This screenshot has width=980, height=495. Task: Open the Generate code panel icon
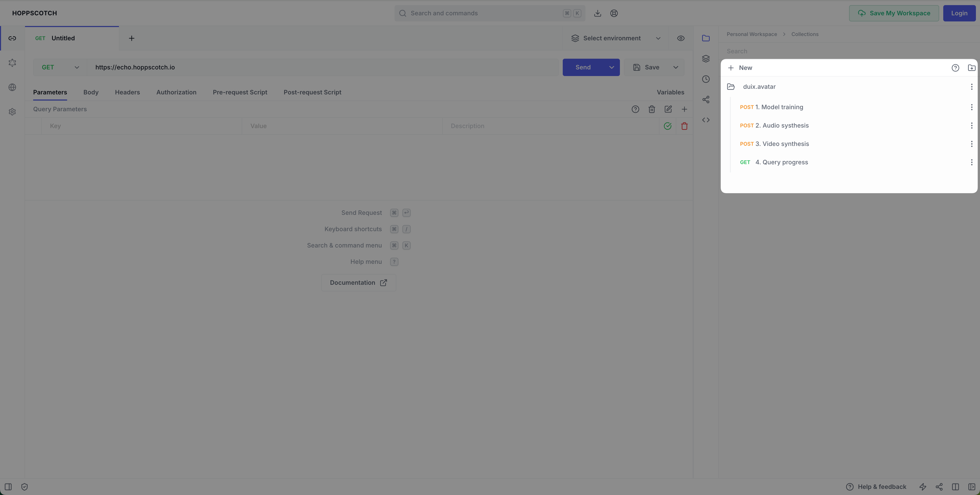[706, 120]
